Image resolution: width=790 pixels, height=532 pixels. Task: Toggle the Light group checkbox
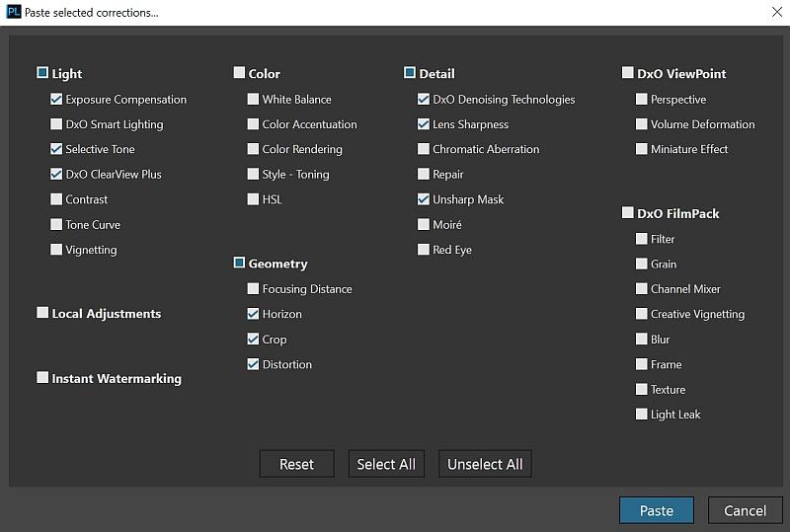(x=42, y=73)
